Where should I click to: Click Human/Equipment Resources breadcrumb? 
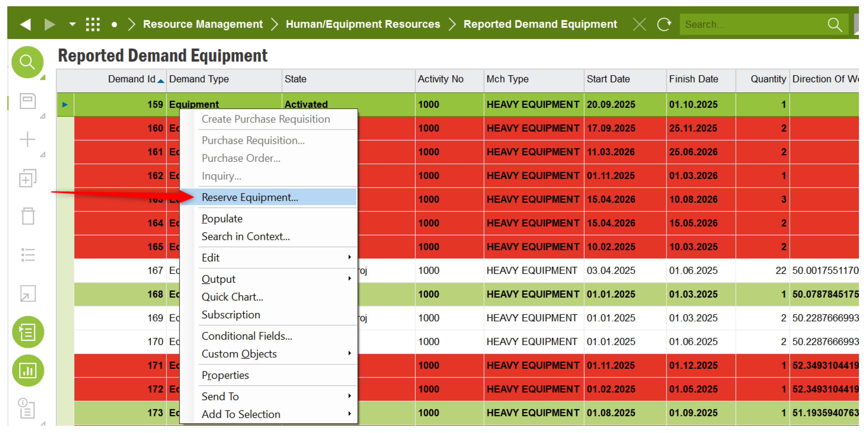click(363, 24)
